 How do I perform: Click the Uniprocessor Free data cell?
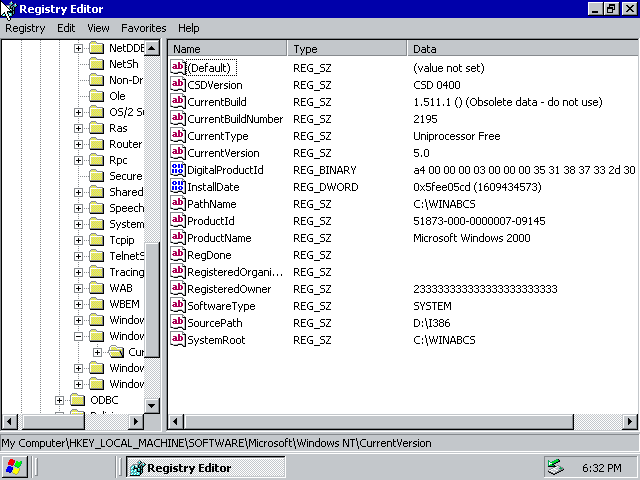(457, 136)
